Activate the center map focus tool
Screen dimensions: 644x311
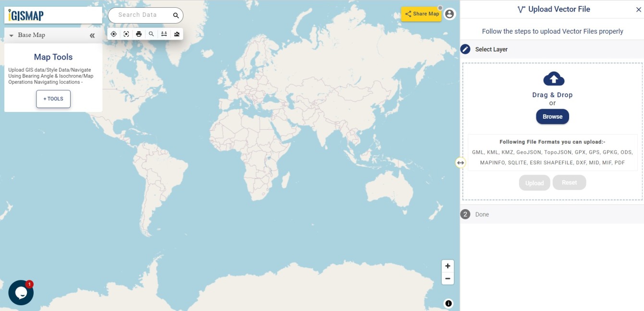point(126,34)
